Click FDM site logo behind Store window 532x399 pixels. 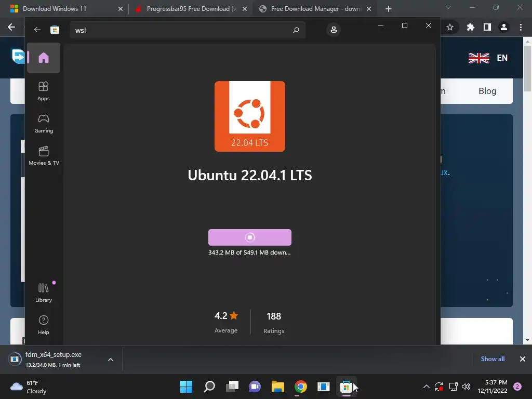coord(18,56)
